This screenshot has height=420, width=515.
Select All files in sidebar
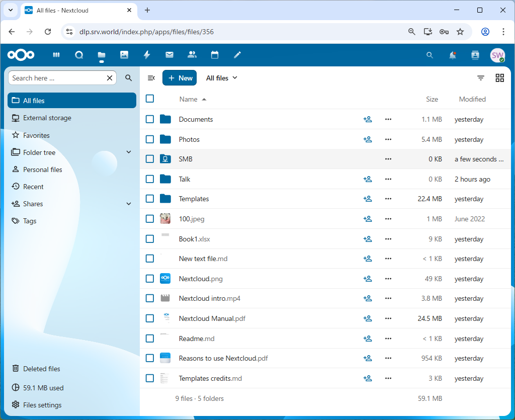tap(71, 101)
